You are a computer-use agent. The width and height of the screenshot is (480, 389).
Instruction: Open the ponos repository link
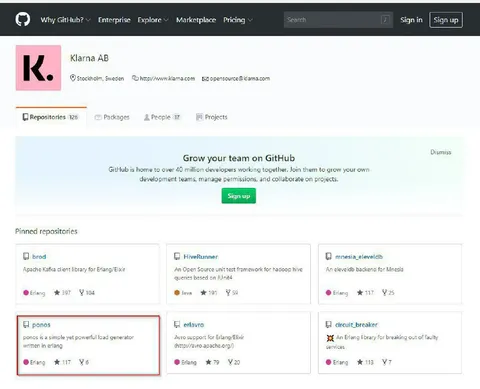click(41, 324)
